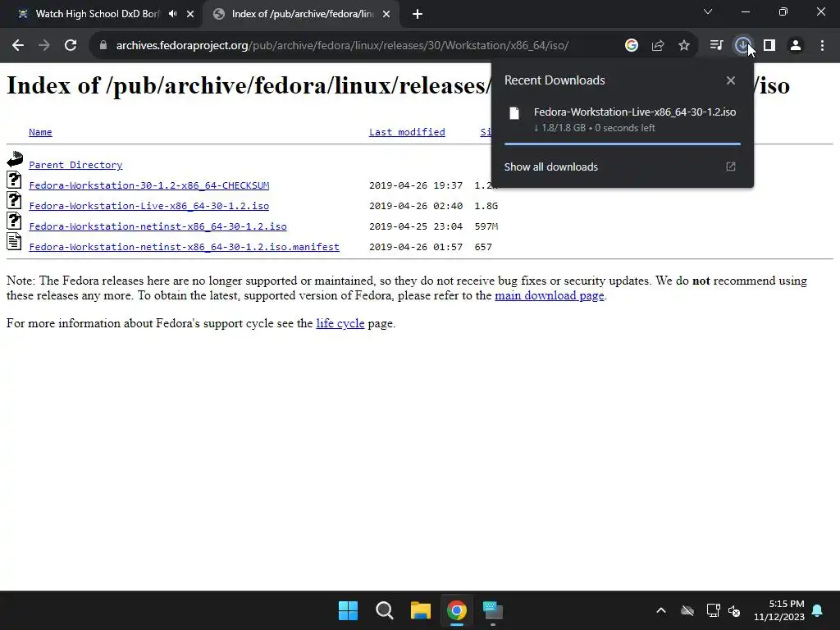This screenshot has height=630, width=840.
Task: Share this page icon
Action: click(x=658, y=46)
